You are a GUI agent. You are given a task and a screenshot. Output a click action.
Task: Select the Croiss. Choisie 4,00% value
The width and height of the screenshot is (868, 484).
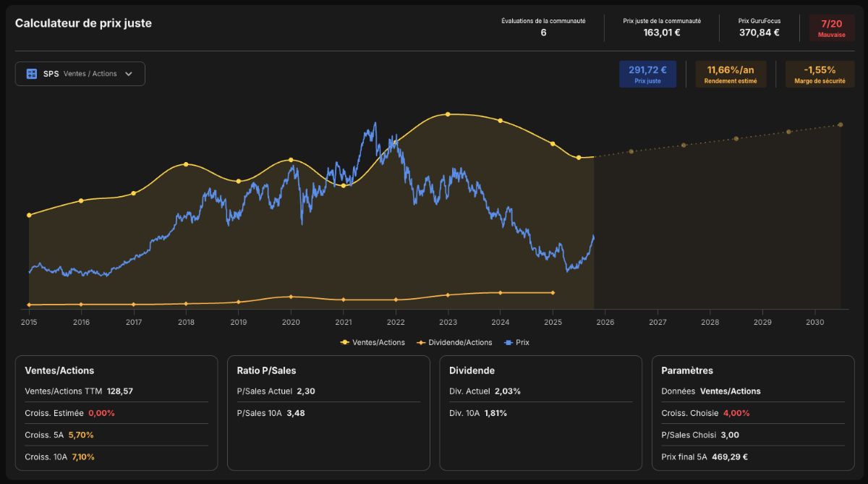tap(736, 413)
